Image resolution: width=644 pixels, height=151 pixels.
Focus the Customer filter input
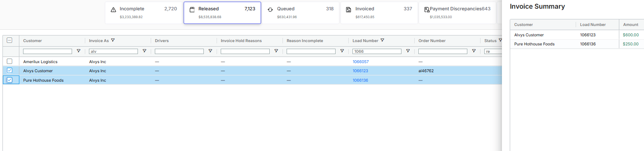(47, 51)
